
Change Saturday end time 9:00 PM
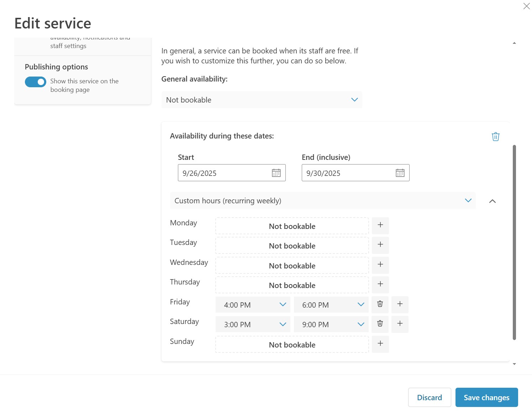(331, 324)
